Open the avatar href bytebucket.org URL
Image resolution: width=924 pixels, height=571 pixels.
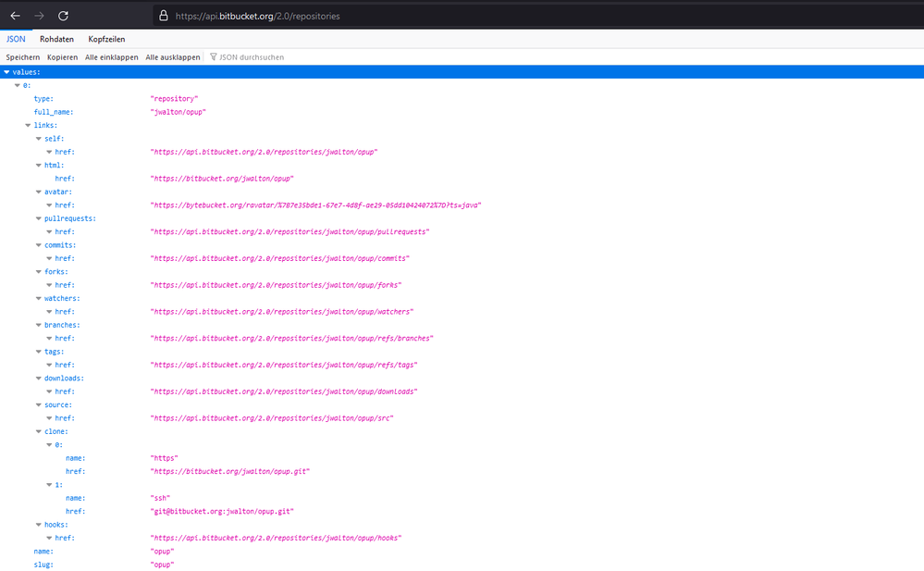pyautogui.click(x=315, y=205)
